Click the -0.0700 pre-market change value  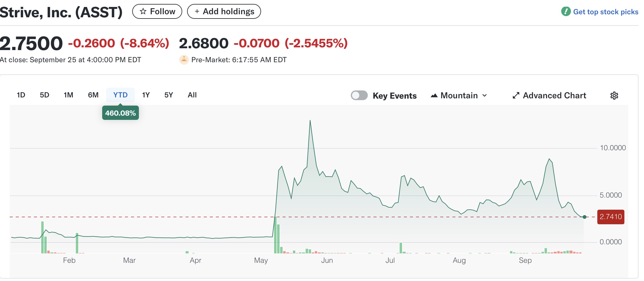(257, 43)
